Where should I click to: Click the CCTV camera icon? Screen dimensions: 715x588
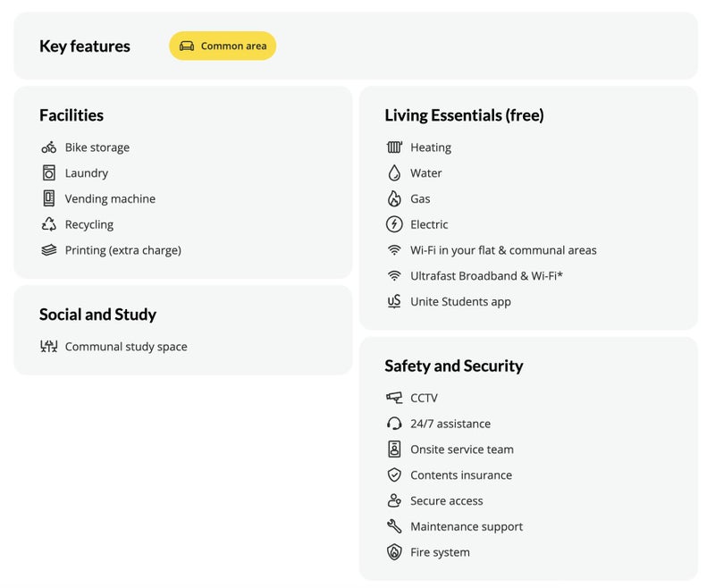pos(394,398)
